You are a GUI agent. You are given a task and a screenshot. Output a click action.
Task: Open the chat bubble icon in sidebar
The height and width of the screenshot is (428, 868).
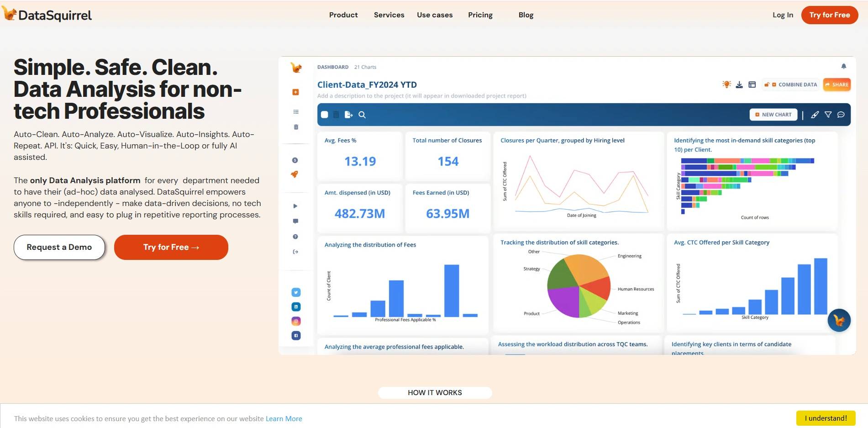(295, 221)
